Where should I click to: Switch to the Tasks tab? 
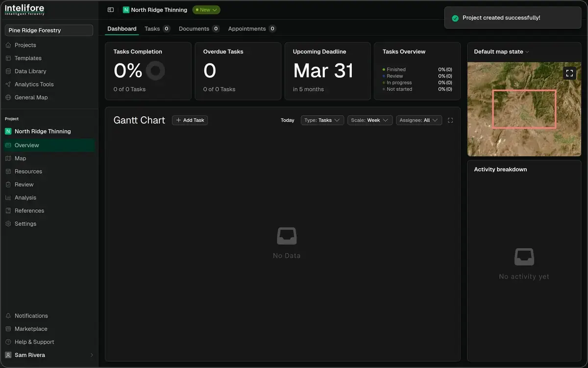click(157, 29)
